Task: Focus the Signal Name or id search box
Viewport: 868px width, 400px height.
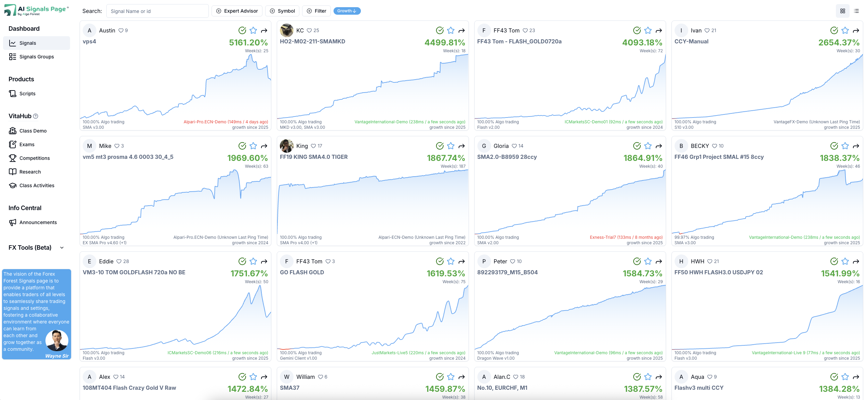Action: pyautogui.click(x=157, y=11)
